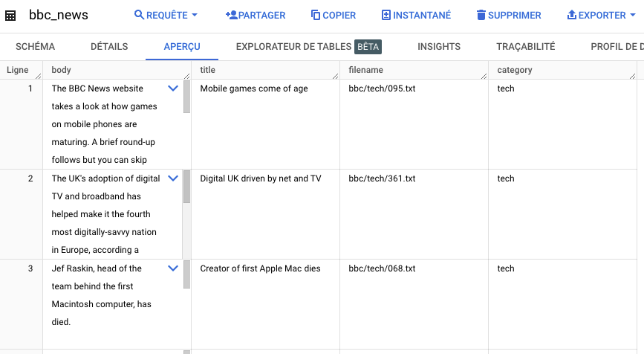Click the copy icon on Copier

click(316, 15)
